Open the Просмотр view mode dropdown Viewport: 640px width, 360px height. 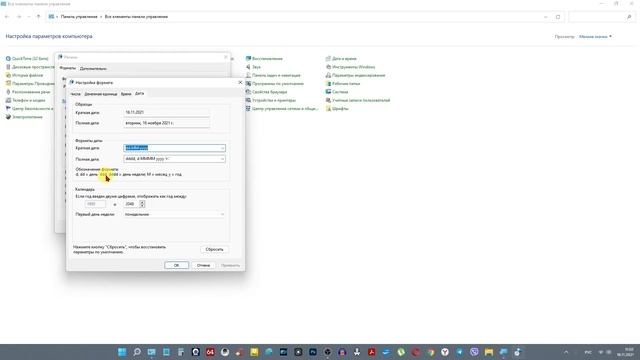coord(595,37)
